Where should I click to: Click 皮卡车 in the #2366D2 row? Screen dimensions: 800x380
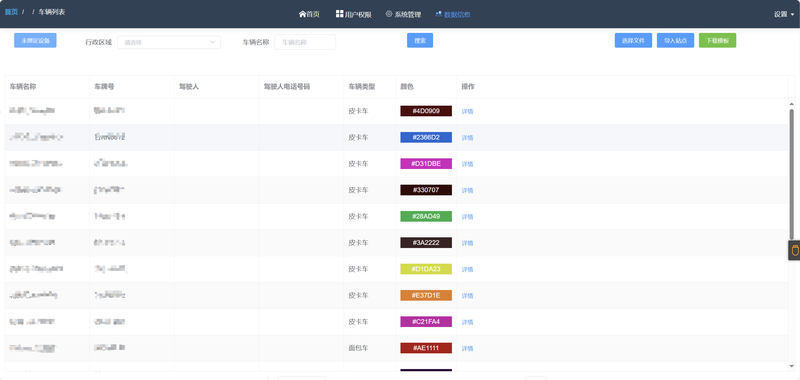click(359, 138)
